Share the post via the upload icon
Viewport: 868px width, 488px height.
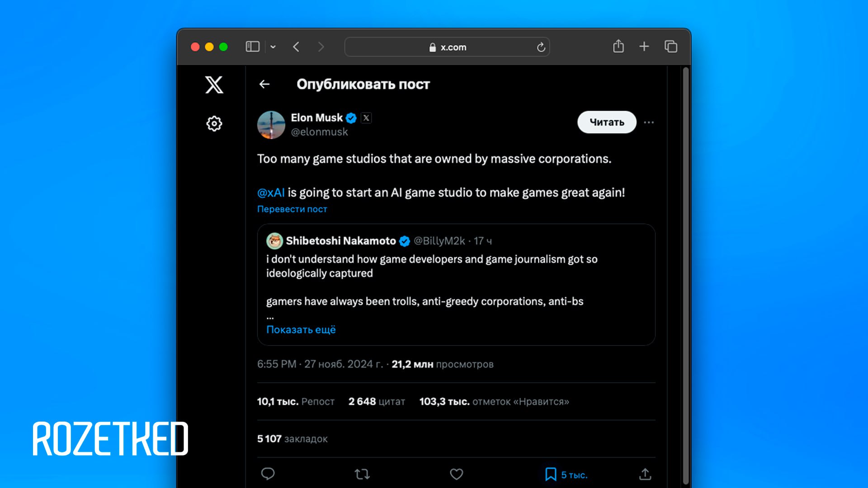(x=645, y=474)
